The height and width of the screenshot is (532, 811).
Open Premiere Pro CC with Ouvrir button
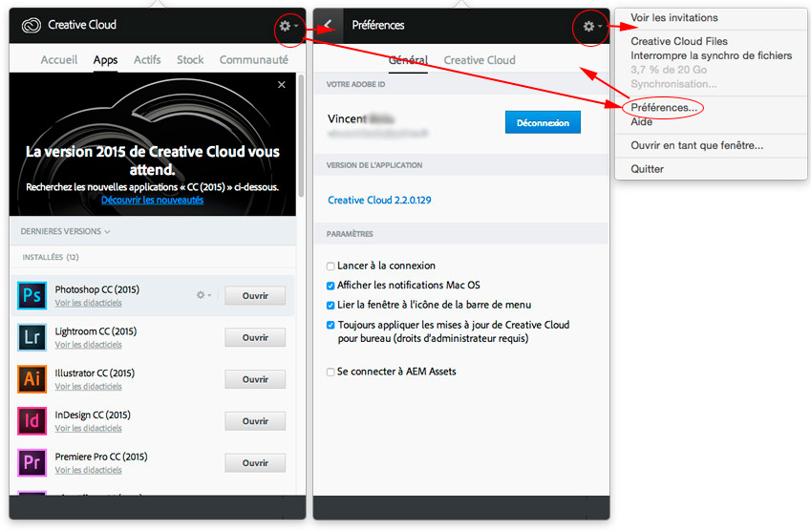255,463
